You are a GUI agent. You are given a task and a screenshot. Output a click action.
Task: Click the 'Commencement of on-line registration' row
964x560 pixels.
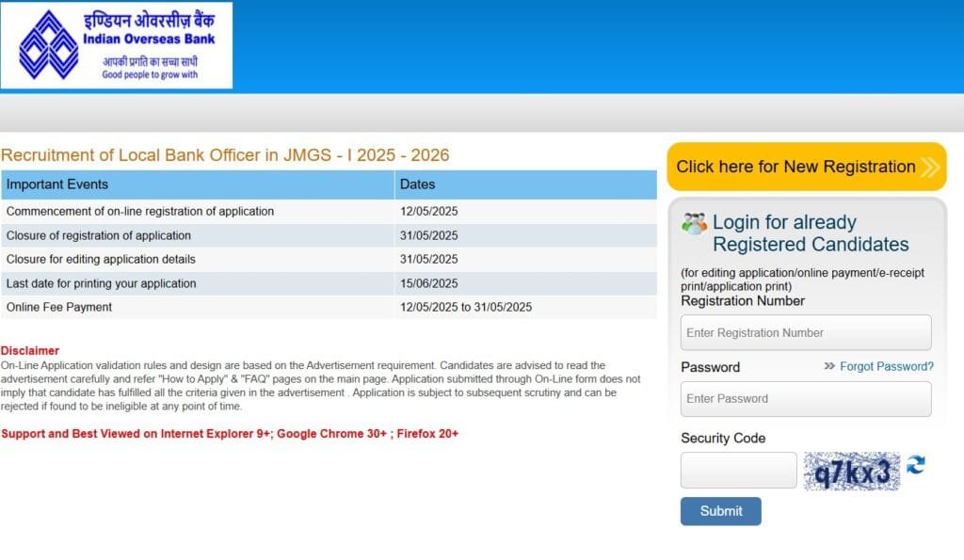coord(140,212)
